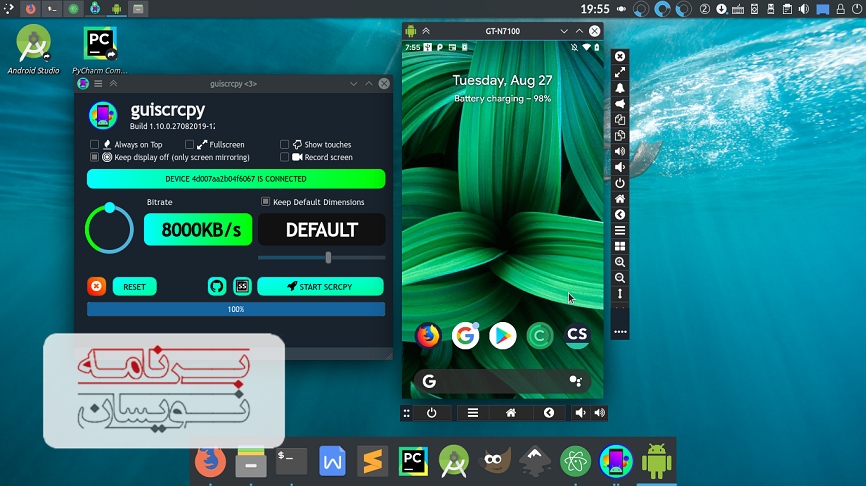Click the zoom out magnifier icon
Image resolution: width=866 pixels, height=486 pixels.
(x=620, y=278)
